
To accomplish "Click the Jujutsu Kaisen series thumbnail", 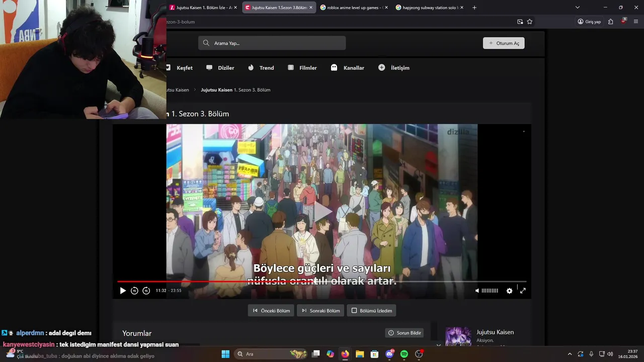I will click(458, 336).
